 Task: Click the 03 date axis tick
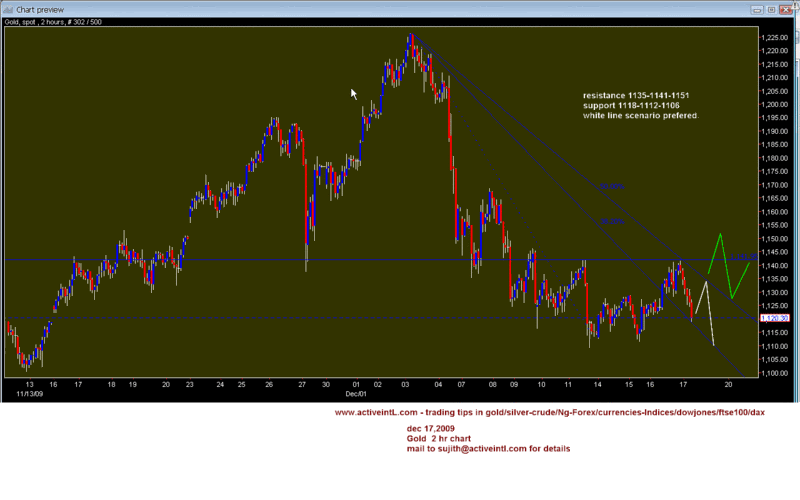405,385
